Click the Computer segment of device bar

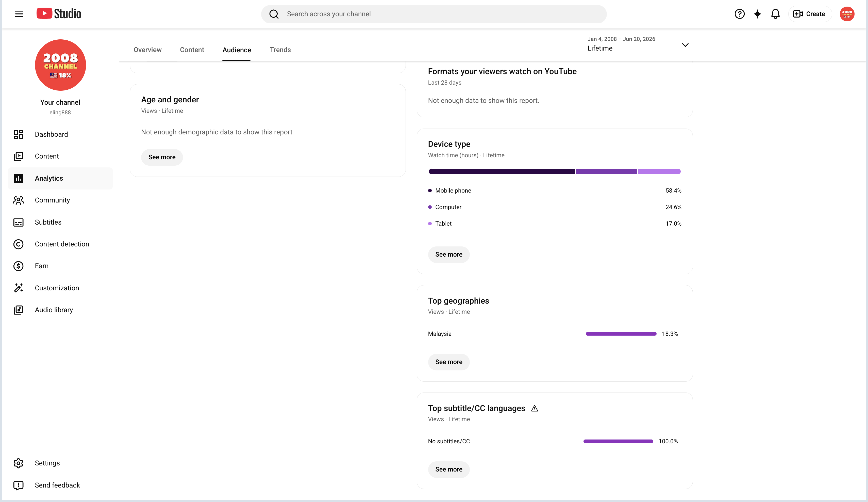pos(606,171)
